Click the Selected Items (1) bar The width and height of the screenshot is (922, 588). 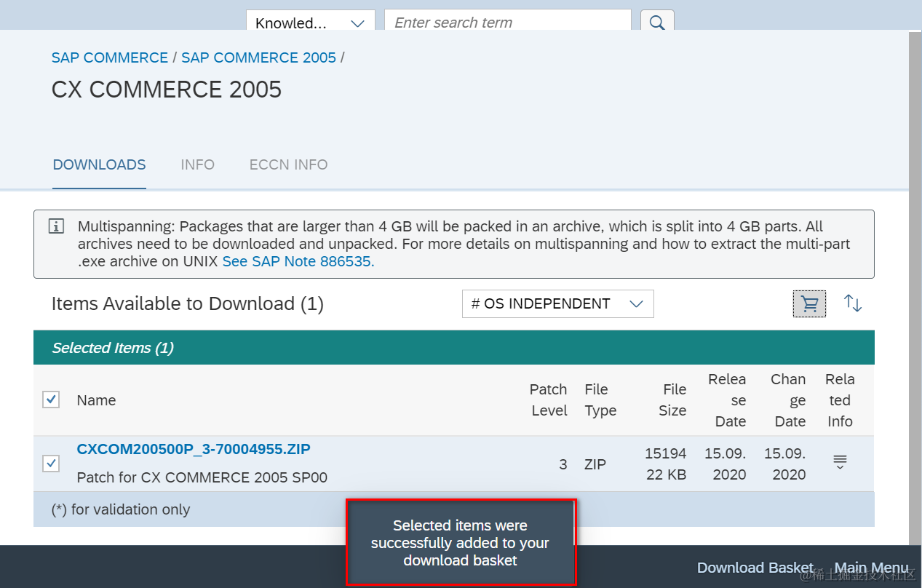[454, 348]
